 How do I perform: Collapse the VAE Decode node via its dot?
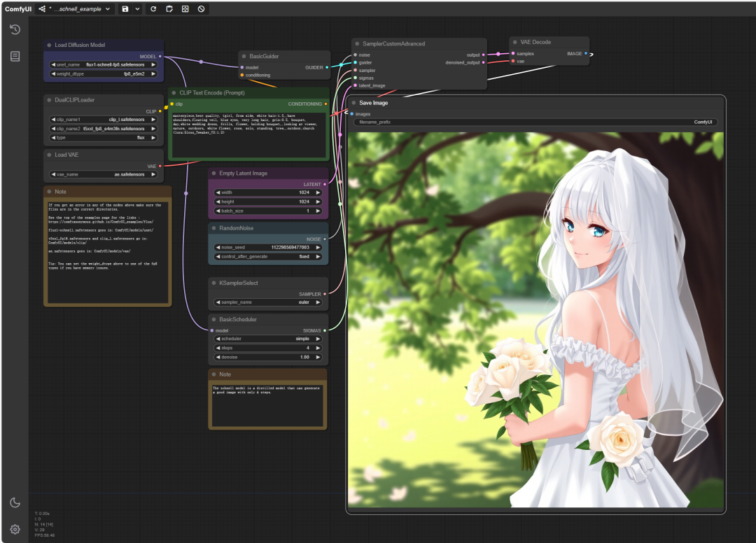(515, 43)
